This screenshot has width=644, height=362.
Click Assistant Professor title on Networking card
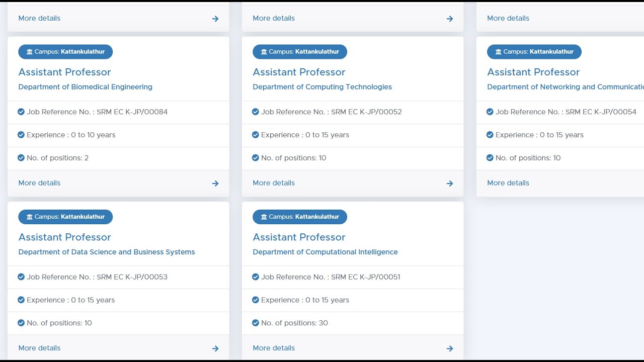coord(533,72)
